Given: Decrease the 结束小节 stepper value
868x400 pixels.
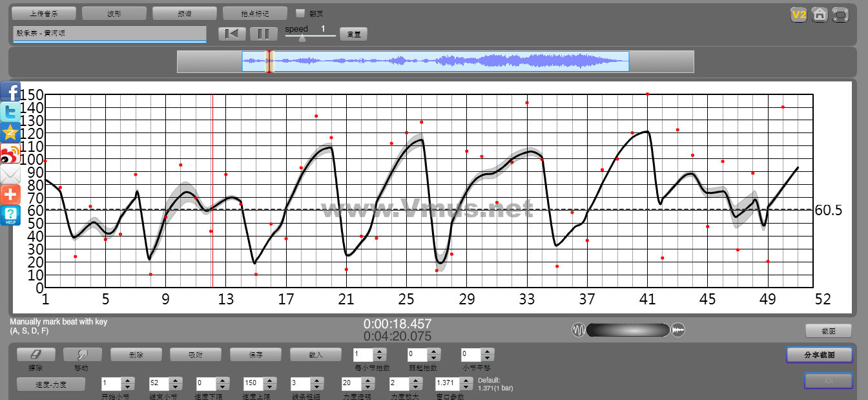Looking at the screenshot, I should click(x=175, y=387).
